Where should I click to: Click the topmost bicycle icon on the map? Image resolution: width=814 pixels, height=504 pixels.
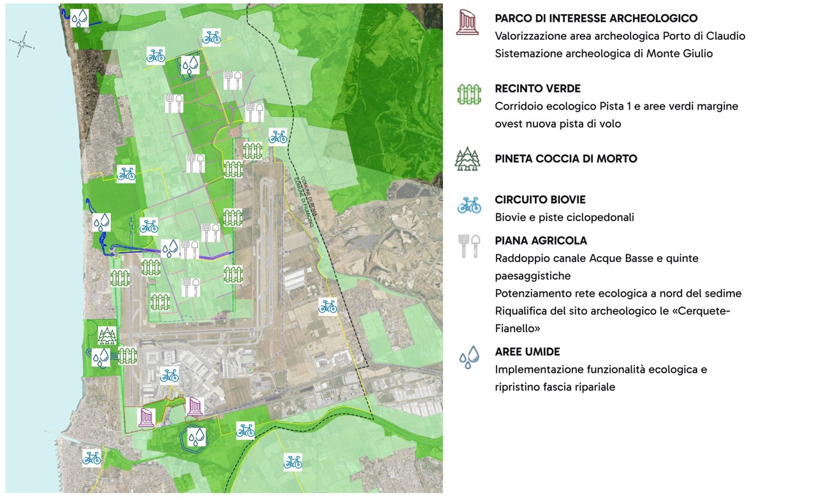point(212,37)
